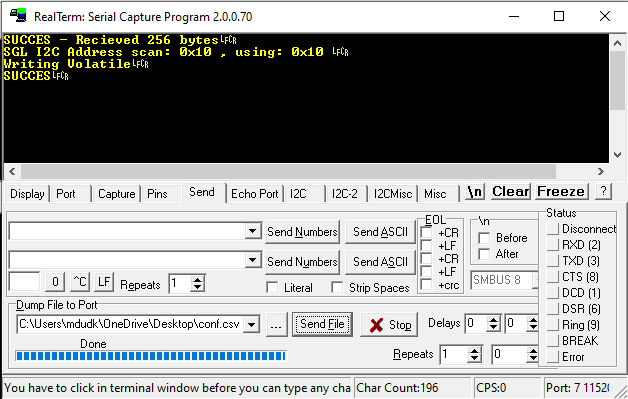
Task: Check the Before \n option
Action: coord(484,238)
